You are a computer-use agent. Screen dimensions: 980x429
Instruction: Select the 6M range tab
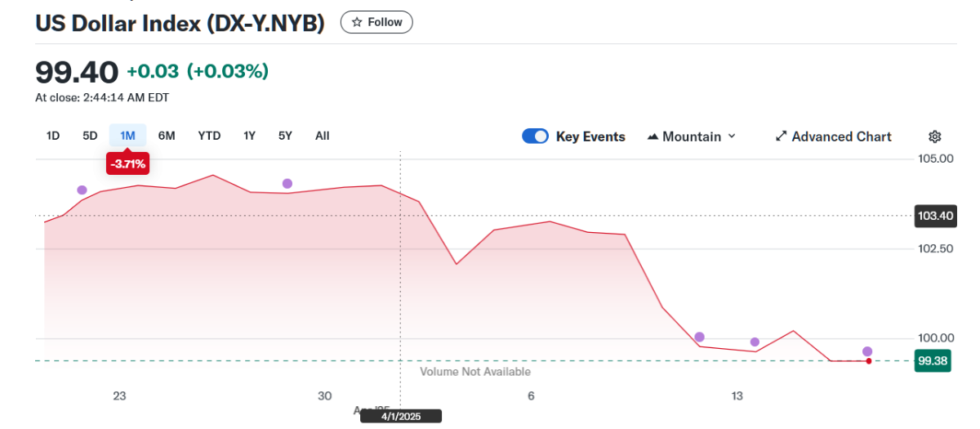tap(167, 136)
